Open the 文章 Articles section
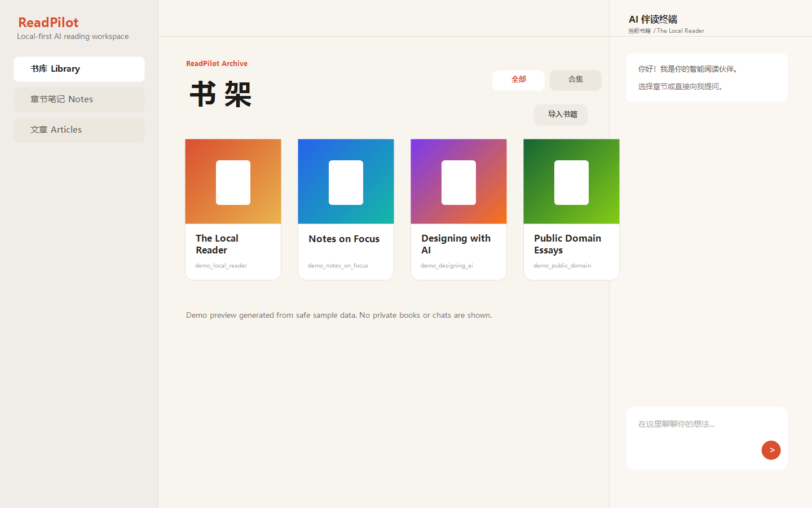812x508 pixels. click(x=79, y=130)
